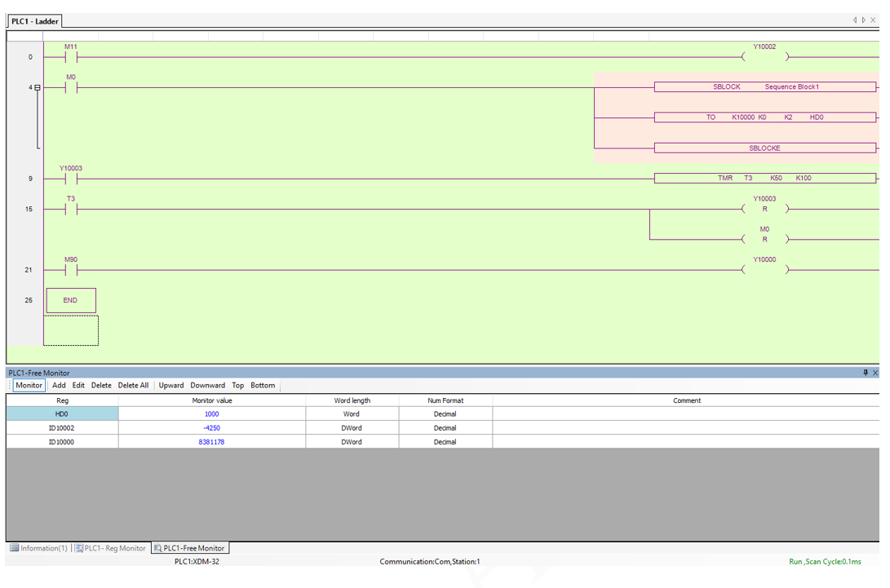The image size is (890, 588).
Task: Open the Information(1) tab
Action: click(38, 548)
